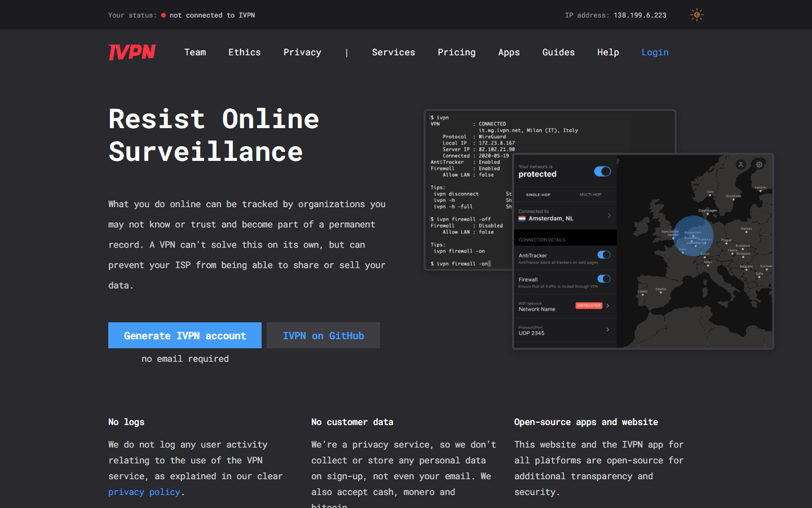The image size is (812, 508).
Task: Select the SINGLE-HOP tab
Action: click(x=538, y=195)
